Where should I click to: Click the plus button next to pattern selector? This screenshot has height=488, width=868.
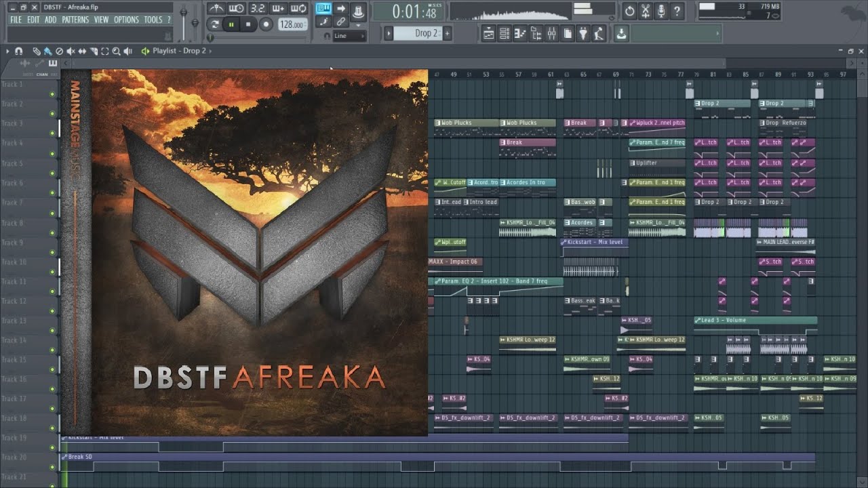(x=448, y=33)
